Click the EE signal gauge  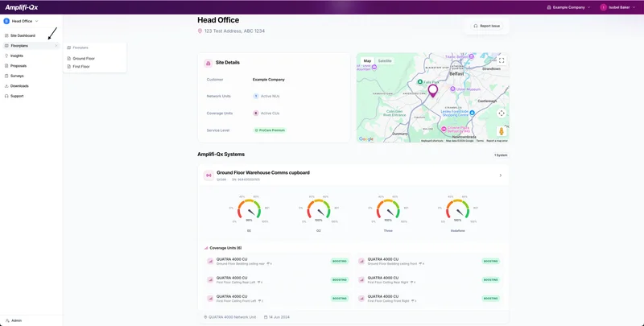(x=249, y=213)
